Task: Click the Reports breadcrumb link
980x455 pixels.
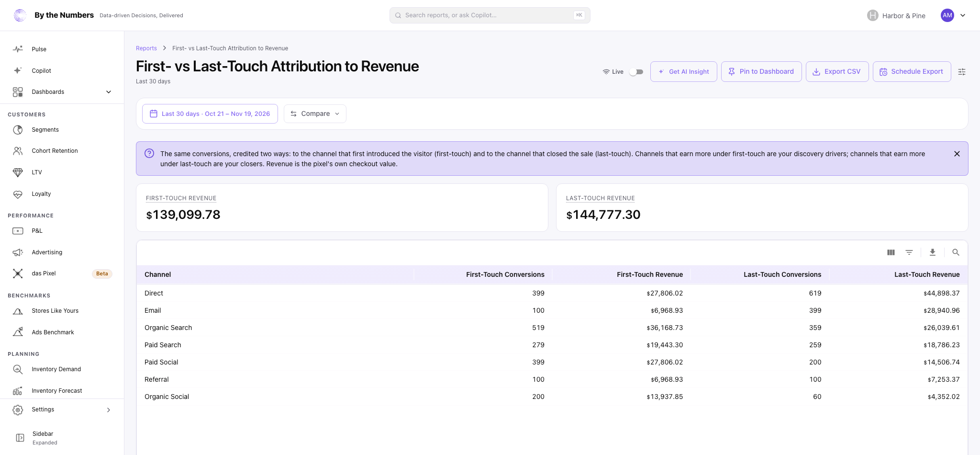Action: click(146, 48)
